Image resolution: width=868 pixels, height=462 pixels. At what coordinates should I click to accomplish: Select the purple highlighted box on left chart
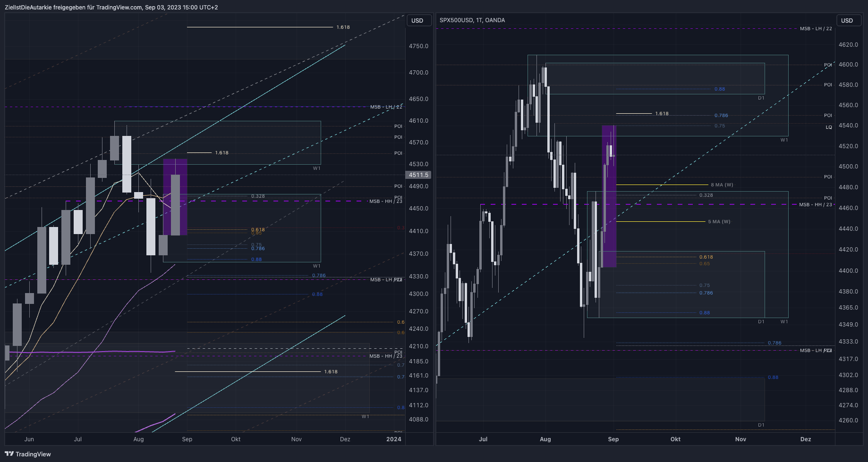pos(175,197)
